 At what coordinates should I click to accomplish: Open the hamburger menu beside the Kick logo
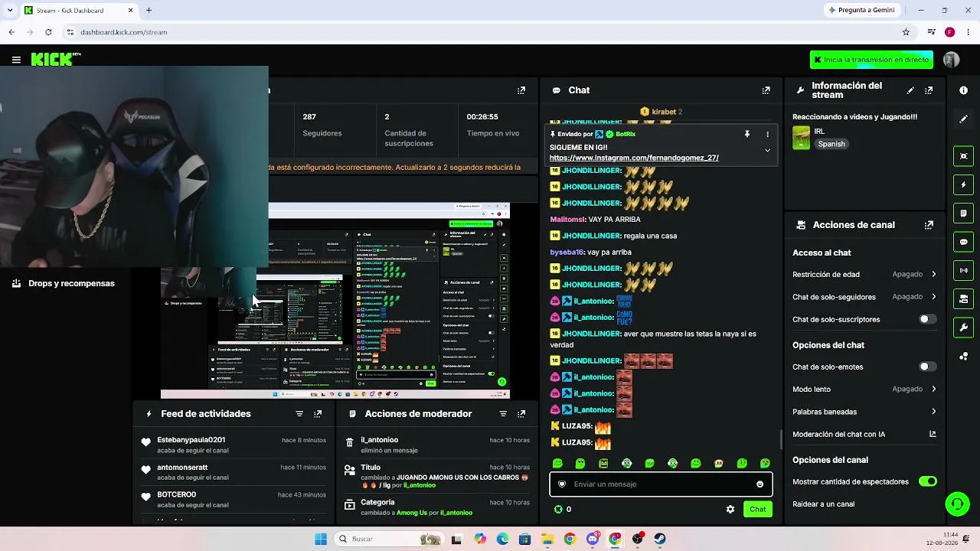coord(16,60)
